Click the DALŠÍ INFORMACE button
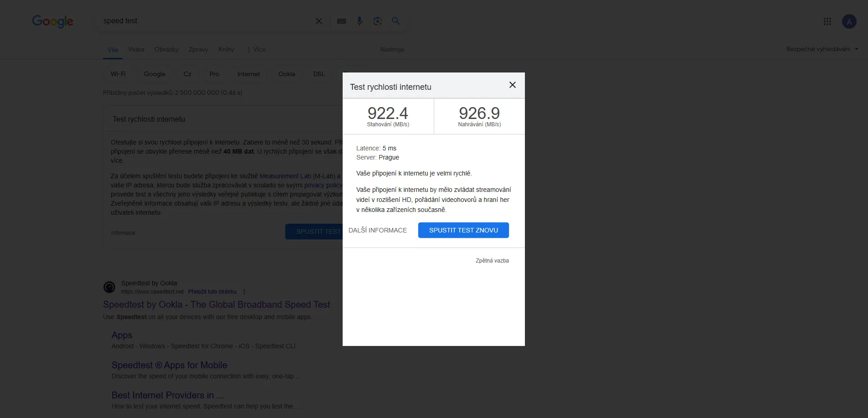The height and width of the screenshot is (418, 868). coord(378,230)
